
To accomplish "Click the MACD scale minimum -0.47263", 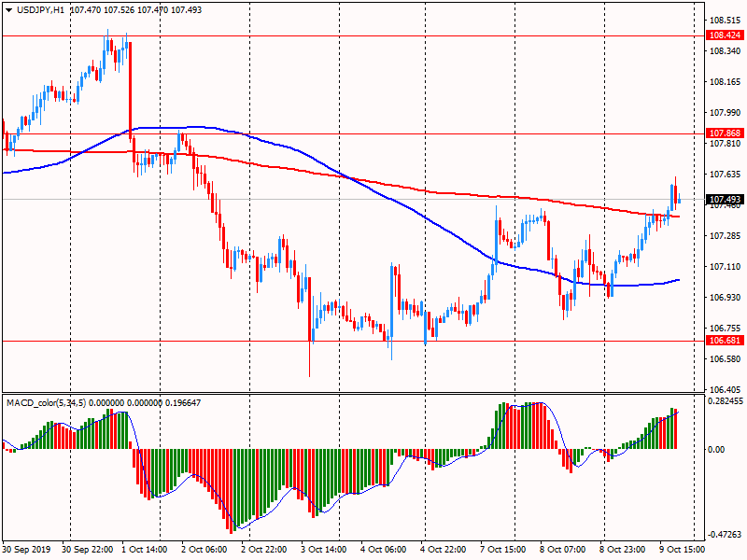I will pos(726,535).
